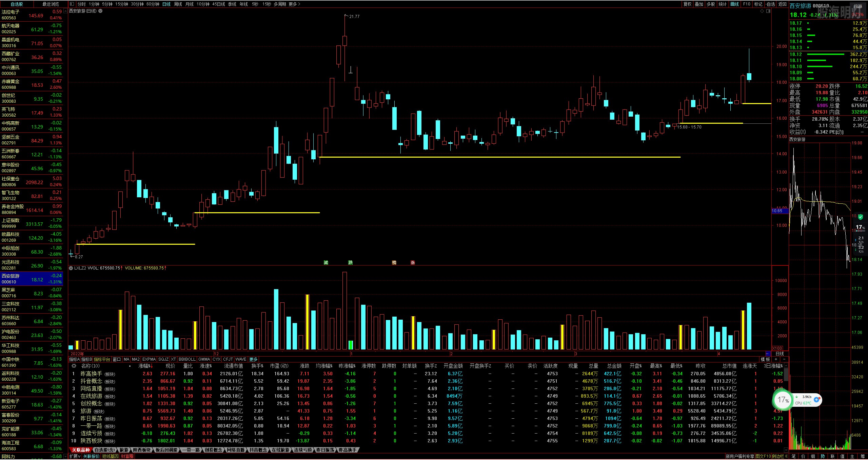Select the GMMA indicator
The height and width of the screenshot is (460, 868).
(204, 359)
